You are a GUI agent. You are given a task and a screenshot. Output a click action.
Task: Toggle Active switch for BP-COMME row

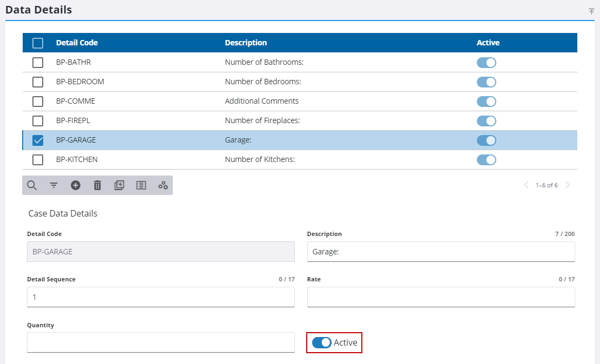pos(487,102)
